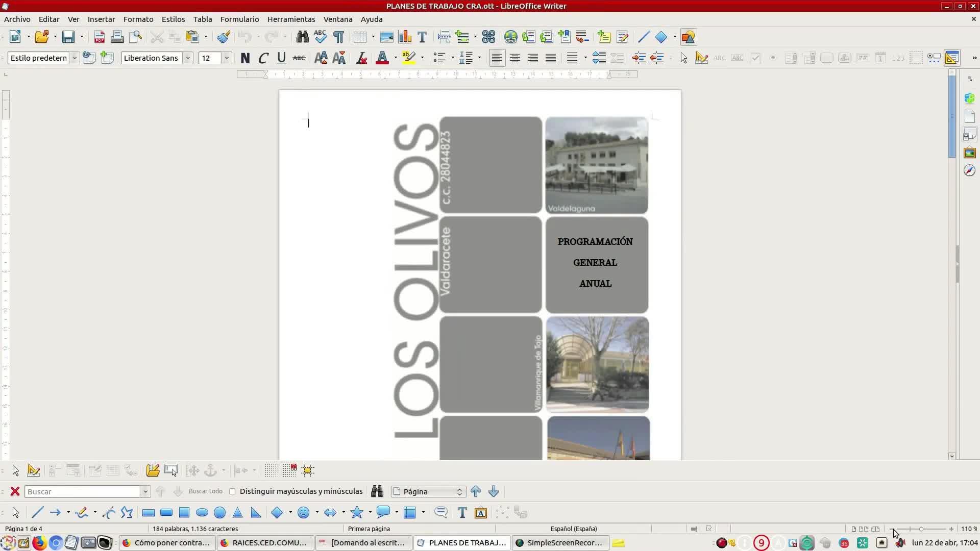Click the Clone Formatting paintbrush icon

[223, 37]
